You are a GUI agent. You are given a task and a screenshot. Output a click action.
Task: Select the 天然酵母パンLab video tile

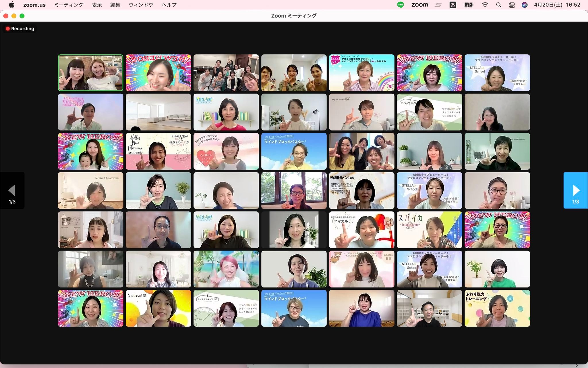pos(361,190)
